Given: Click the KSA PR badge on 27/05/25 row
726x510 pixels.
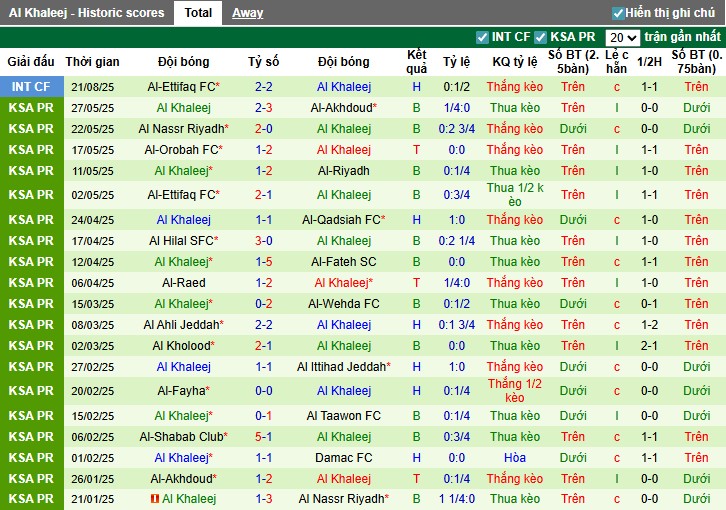Looking at the screenshot, I should [31, 108].
